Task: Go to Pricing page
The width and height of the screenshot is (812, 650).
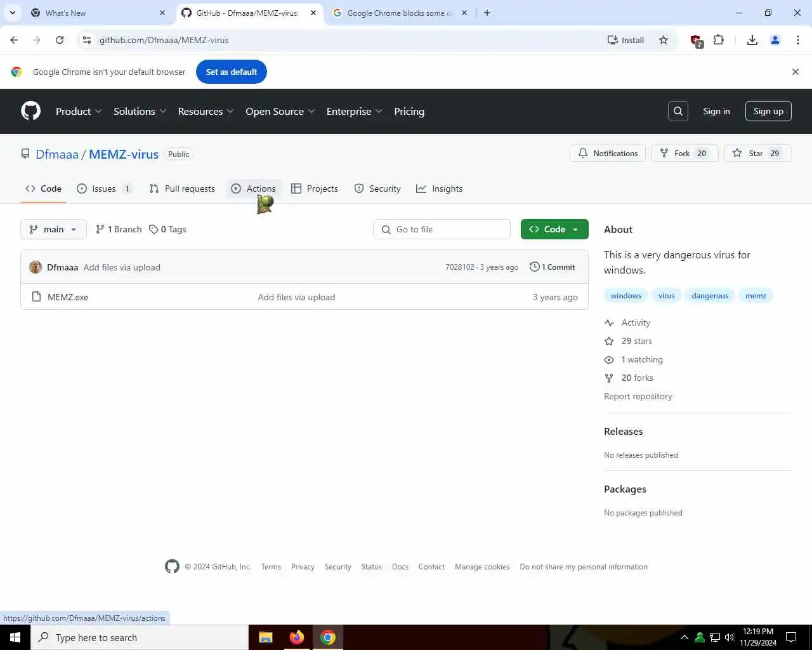Action: point(409,111)
